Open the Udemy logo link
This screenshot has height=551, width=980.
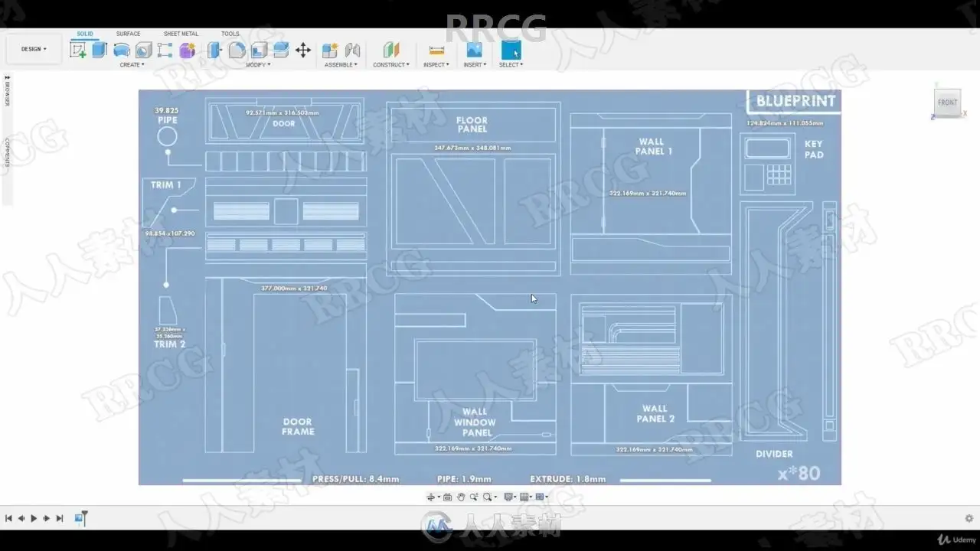click(957, 540)
